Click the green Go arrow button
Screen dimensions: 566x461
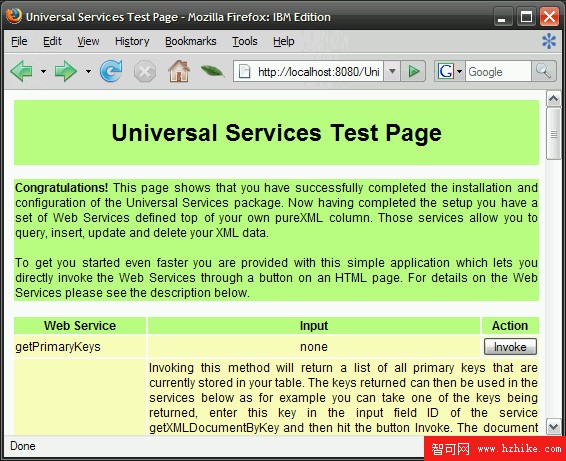(x=414, y=71)
